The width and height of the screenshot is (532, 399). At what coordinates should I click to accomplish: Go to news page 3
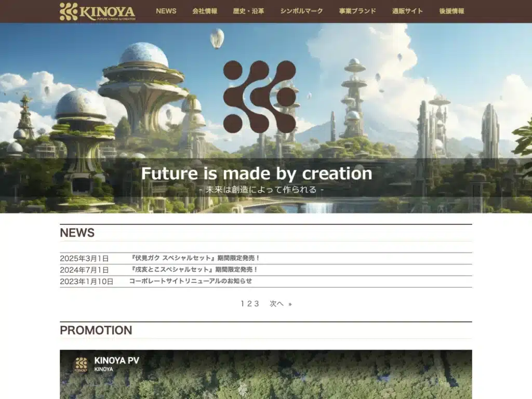coord(257,303)
